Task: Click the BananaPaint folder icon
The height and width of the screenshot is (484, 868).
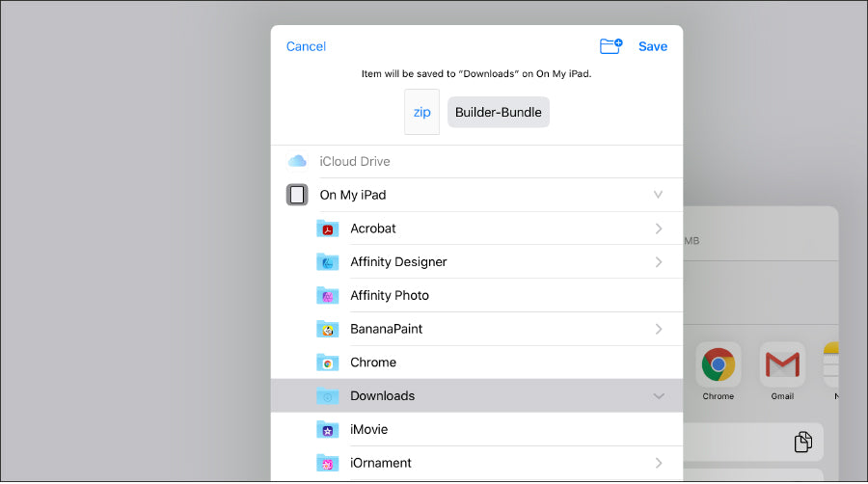Action: 328,329
